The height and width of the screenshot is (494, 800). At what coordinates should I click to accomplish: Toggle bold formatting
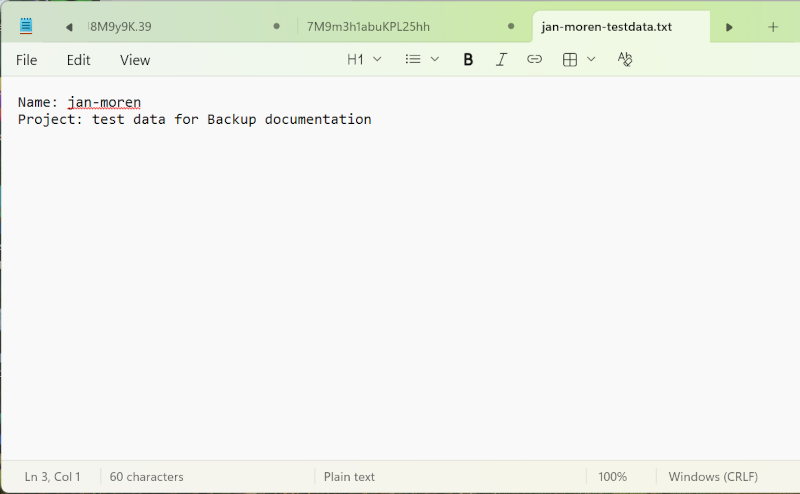468,60
